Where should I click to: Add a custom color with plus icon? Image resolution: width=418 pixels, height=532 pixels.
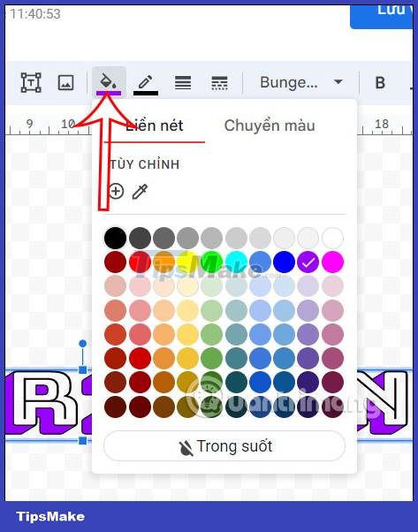pyautogui.click(x=116, y=191)
